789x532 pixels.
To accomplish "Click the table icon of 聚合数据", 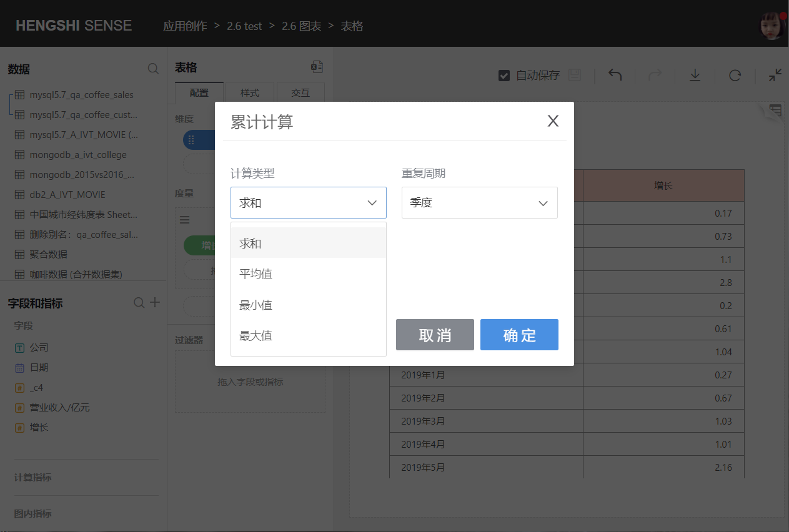I will tap(20, 255).
